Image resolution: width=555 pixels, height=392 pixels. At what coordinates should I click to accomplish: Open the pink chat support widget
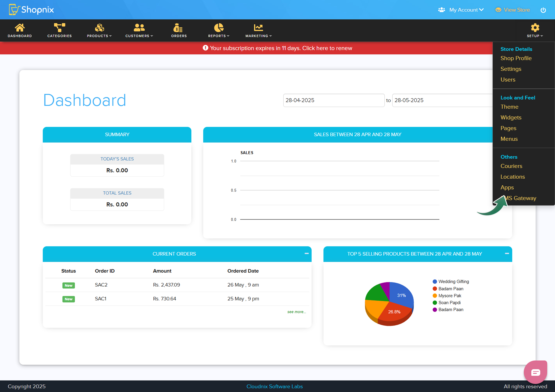point(535,372)
